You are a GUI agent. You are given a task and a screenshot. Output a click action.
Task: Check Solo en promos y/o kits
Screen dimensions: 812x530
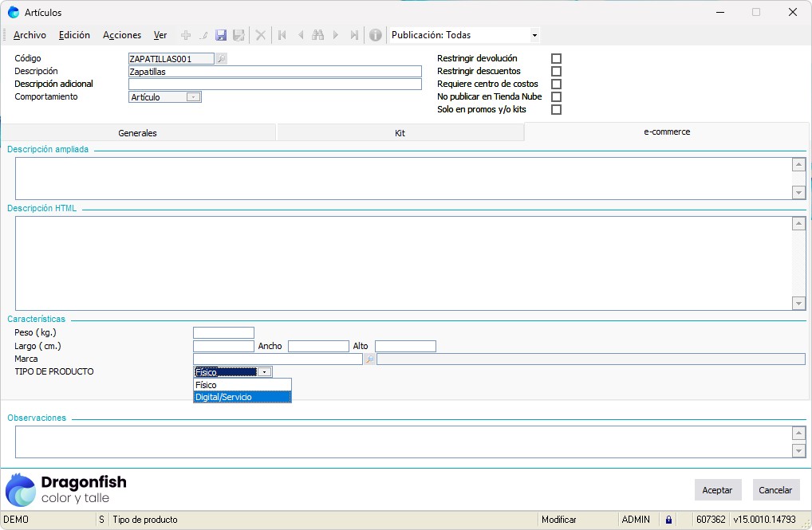(557, 110)
